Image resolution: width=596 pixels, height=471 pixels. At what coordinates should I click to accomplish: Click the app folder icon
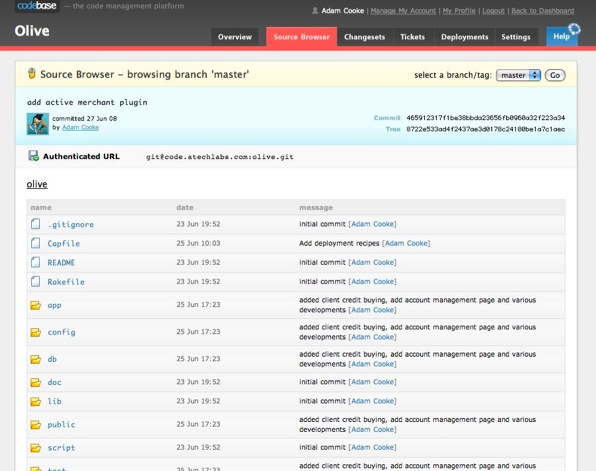[35, 305]
